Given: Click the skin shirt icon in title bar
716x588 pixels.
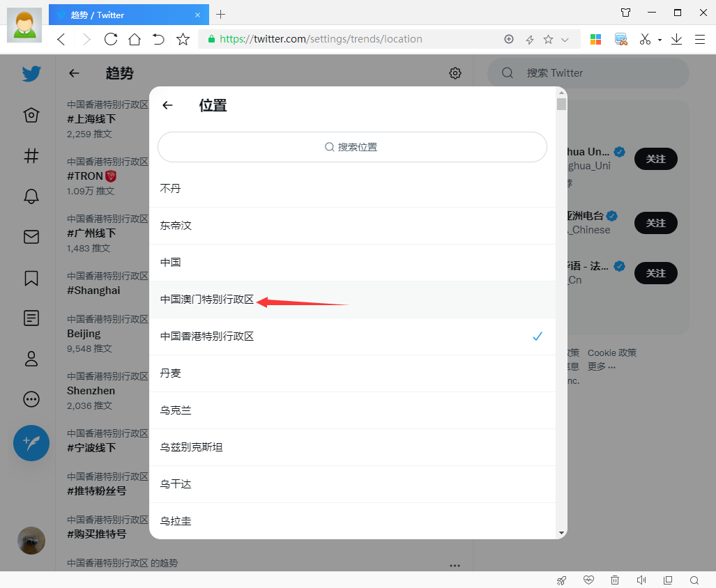Looking at the screenshot, I should pyautogui.click(x=625, y=13).
